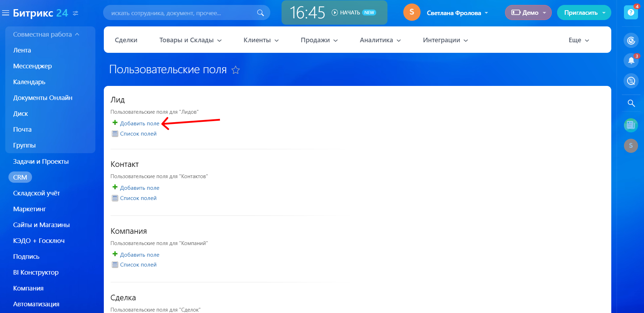
Task: Open BI Конструктор in sidebar
Action: coord(36,273)
